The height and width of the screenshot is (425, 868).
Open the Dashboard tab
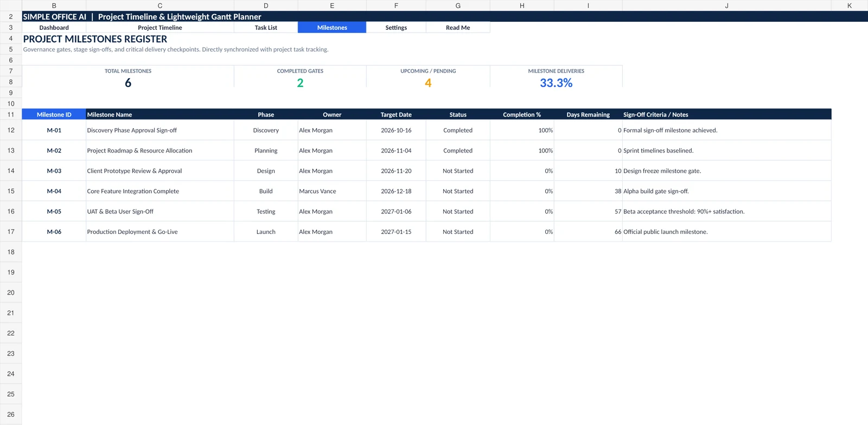54,28
